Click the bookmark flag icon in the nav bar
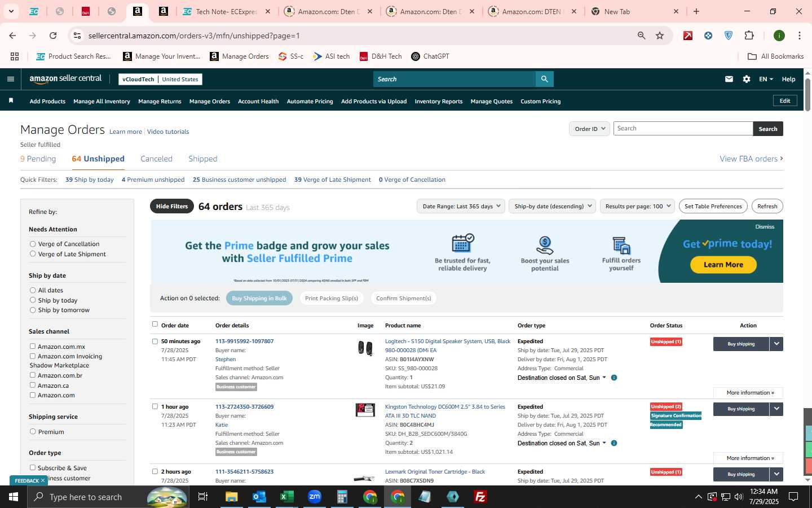 point(11,100)
